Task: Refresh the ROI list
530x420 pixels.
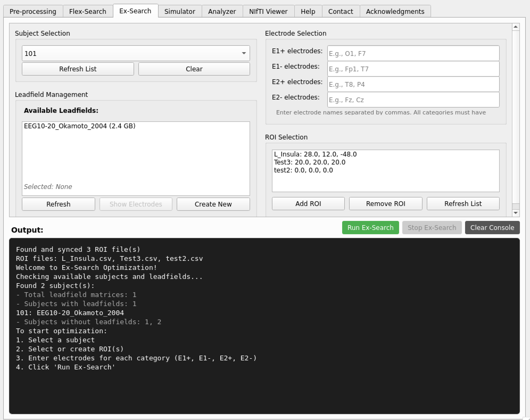Action: (463, 204)
